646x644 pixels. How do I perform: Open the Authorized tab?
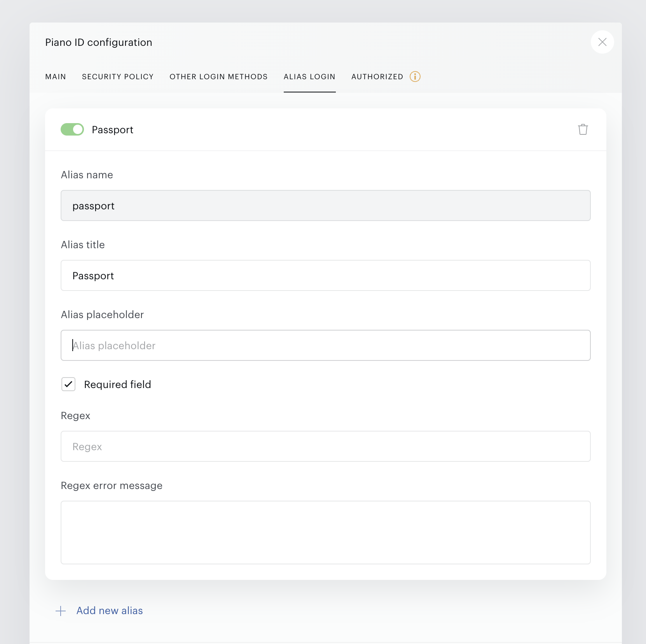coord(377,77)
